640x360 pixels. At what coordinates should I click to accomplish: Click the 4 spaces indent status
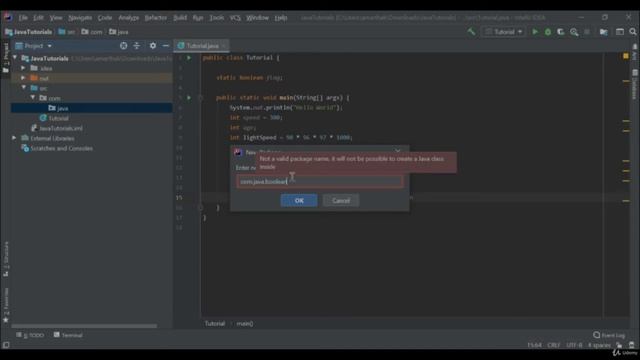[x=599, y=345]
